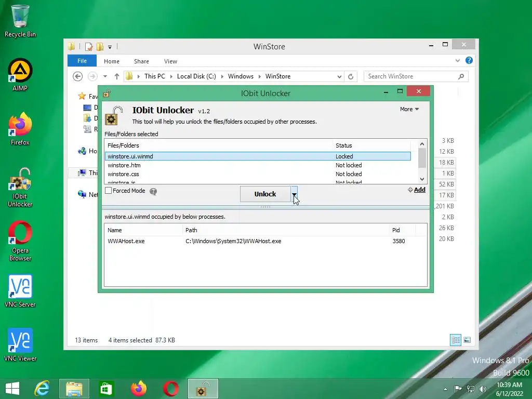
Task: Open Explorer help question mark
Action: [469, 60]
